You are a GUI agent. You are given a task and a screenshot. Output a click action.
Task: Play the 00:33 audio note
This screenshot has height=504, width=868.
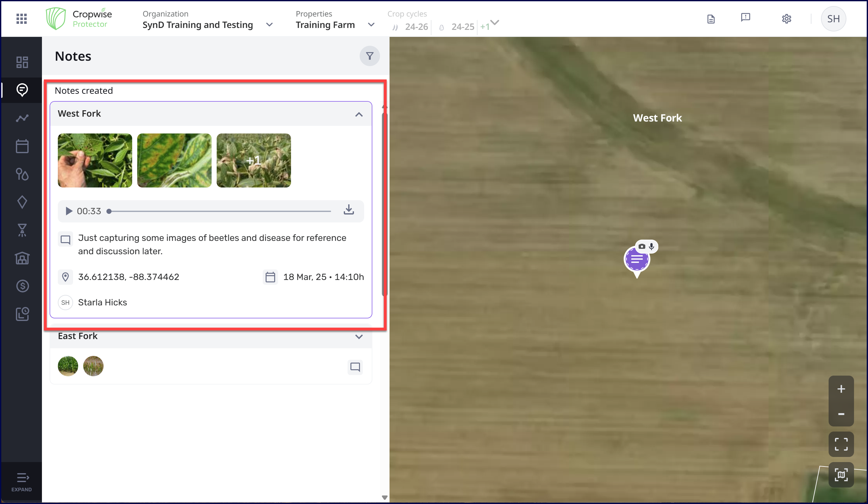(69, 211)
